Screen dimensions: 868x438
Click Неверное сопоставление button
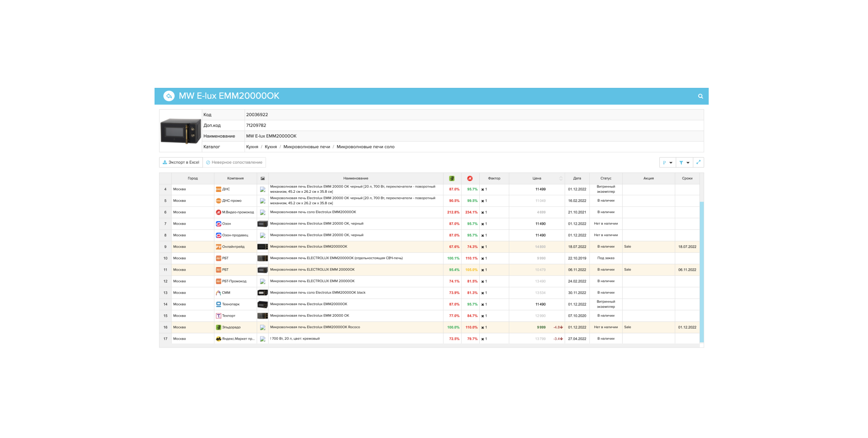click(x=234, y=162)
